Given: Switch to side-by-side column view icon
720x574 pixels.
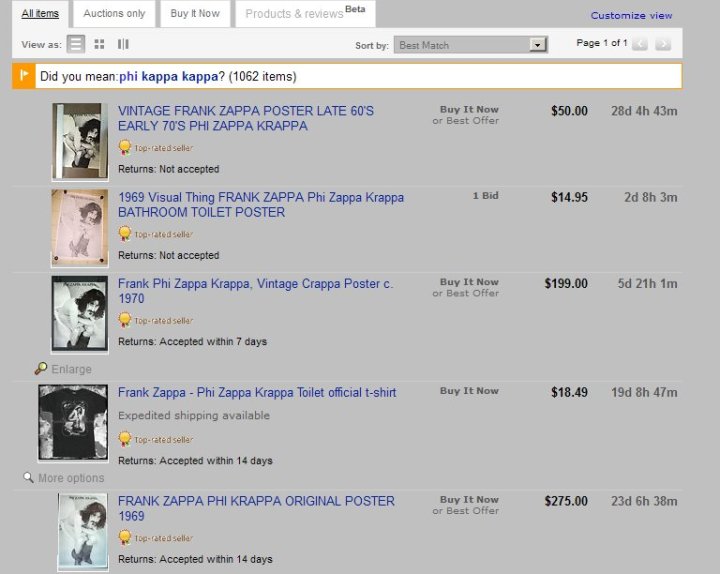Looking at the screenshot, I should tap(123, 44).
